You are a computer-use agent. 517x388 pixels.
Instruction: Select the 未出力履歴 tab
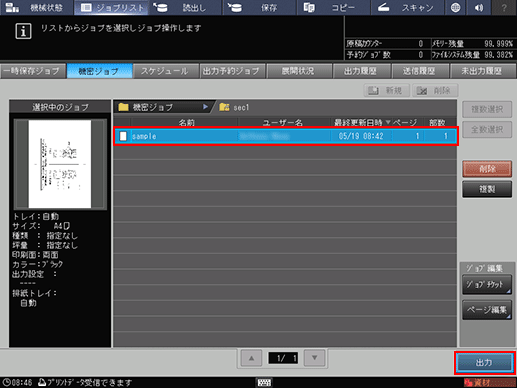click(483, 71)
